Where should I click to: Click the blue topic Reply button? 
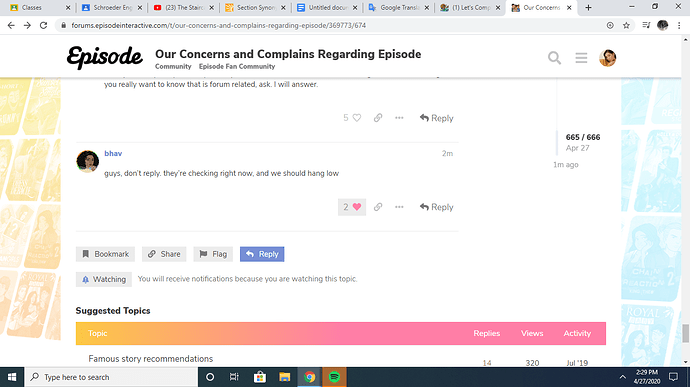262,254
